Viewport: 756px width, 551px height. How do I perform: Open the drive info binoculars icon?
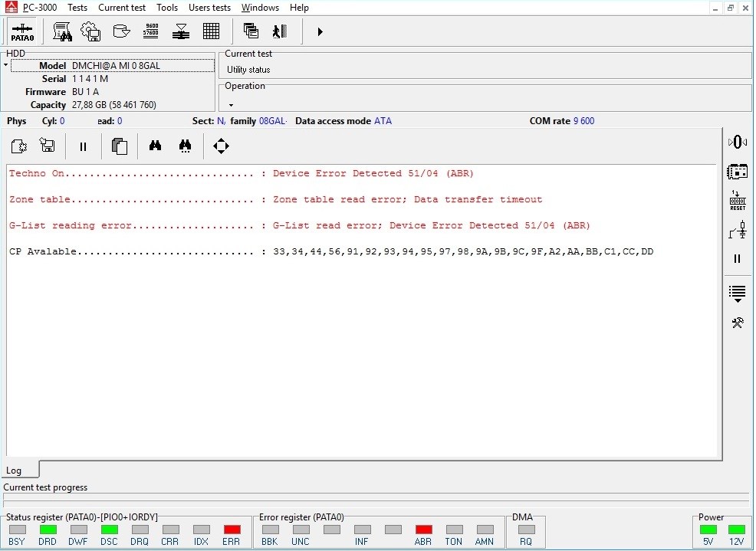[x=62, y=32]
